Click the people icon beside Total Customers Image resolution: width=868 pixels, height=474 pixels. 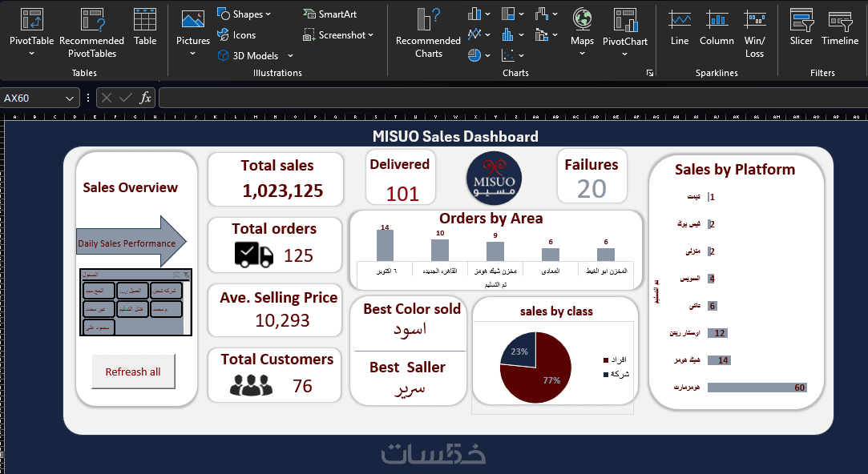[251, 385]
